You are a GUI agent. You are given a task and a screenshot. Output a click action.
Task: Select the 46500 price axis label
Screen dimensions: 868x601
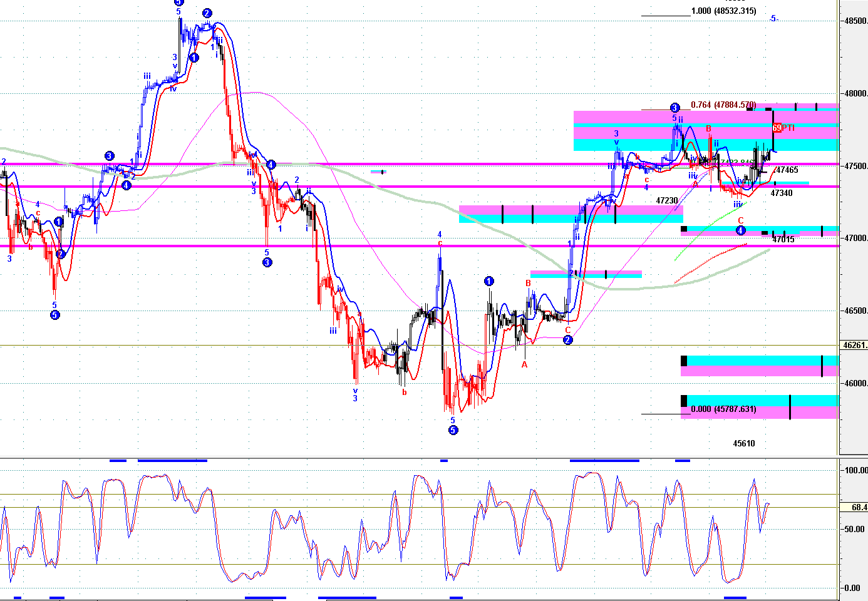pyautogui.click(x=855, y=311)
